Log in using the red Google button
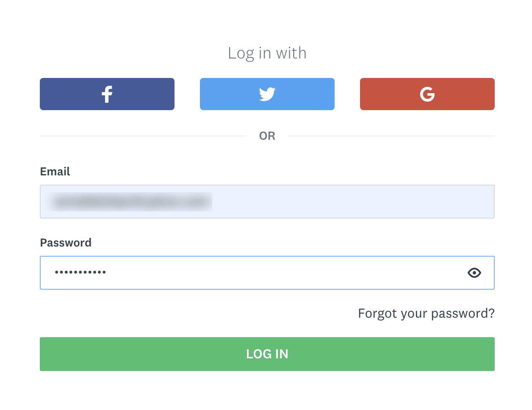 point(427,94)
